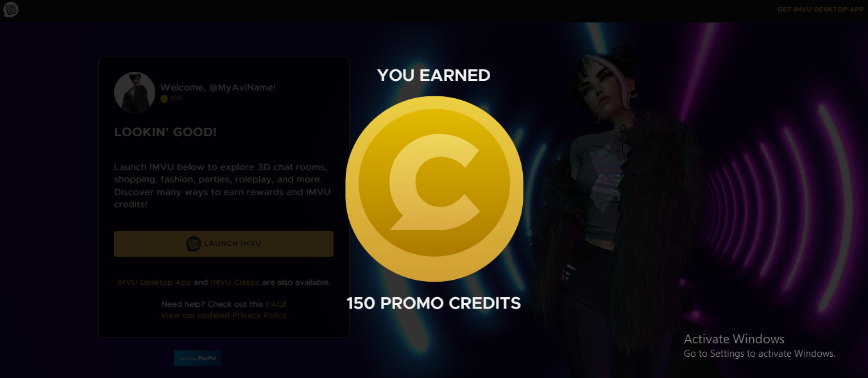
Task: Click the Welcome, @MyAviName! greeting
Action: click(218, 87)
